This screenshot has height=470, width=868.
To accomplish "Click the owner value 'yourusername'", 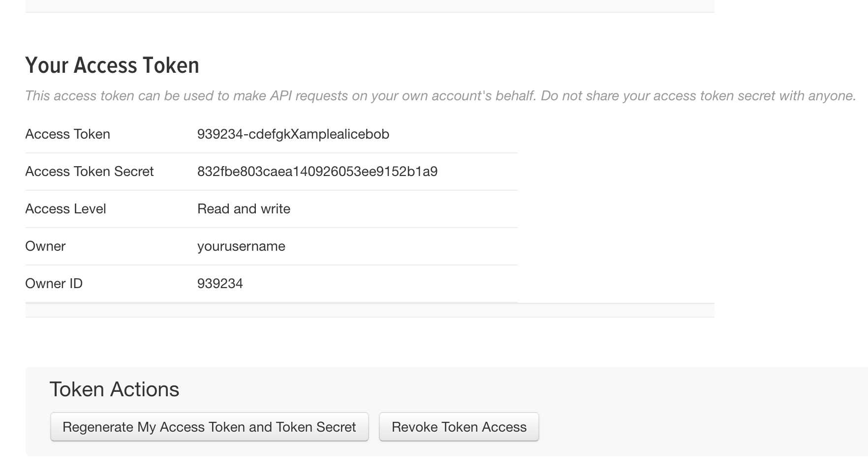I will 241,246.
